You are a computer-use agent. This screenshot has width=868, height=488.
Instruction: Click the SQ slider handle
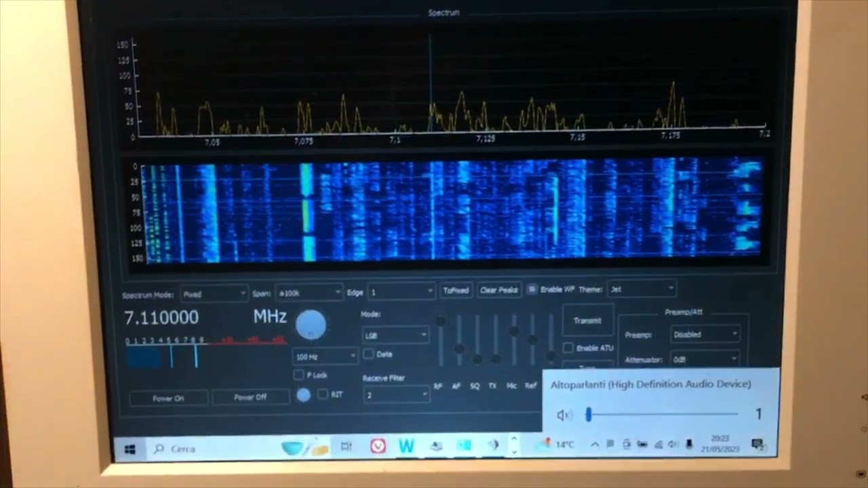coord(477,359)
